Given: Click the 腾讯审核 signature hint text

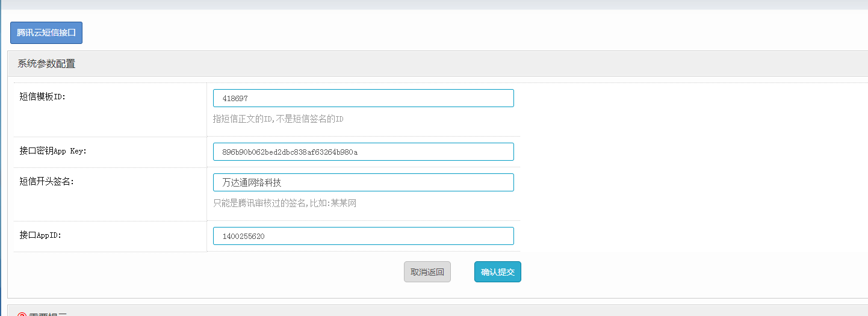Looking at the screenshot, I should [285, 203].
